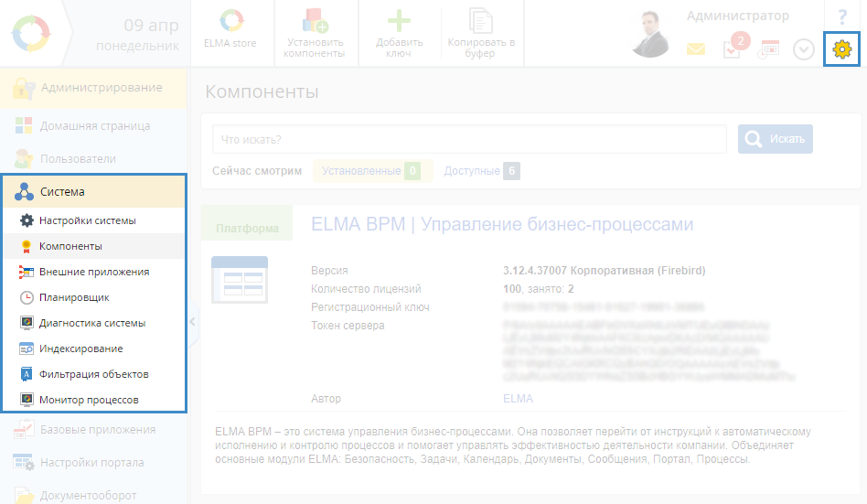Open the calendar icon in header
Screen dimensions: 867x504
[x=768, y=49]
